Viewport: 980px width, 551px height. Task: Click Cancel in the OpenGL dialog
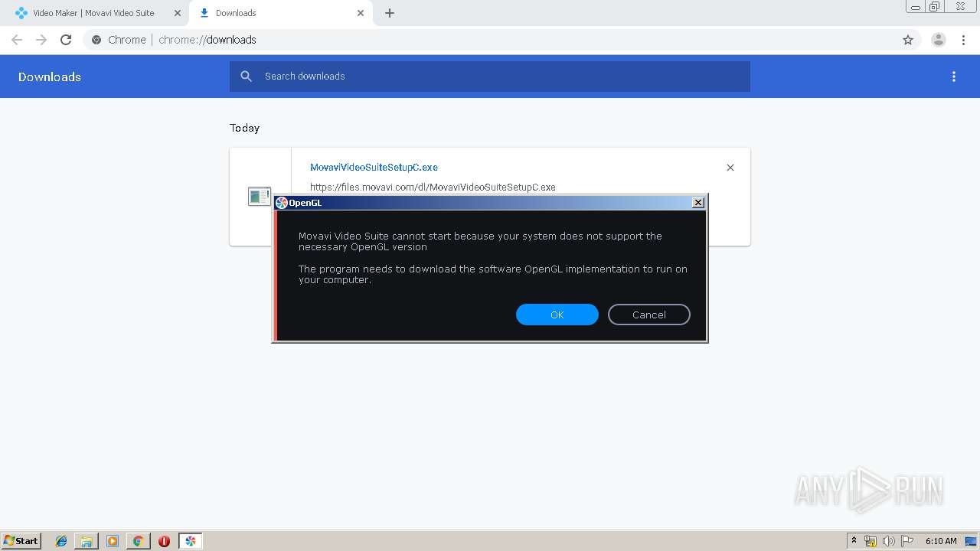point(648,315)
